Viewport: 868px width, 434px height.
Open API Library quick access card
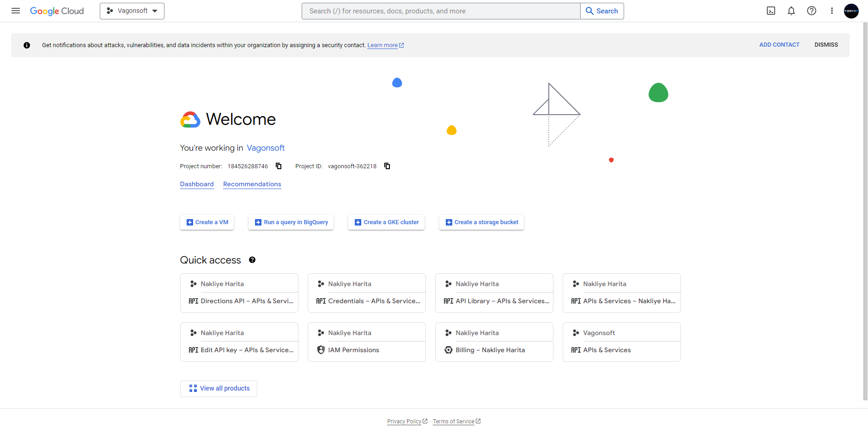(494, 293)
